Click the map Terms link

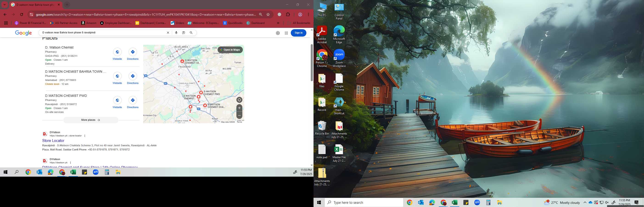(240, 122)
